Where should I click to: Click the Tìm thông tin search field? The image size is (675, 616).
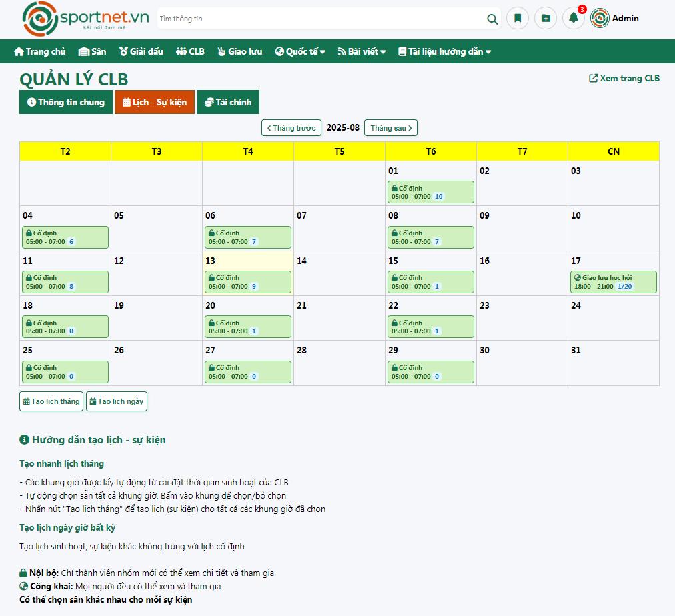pos(320,19)
